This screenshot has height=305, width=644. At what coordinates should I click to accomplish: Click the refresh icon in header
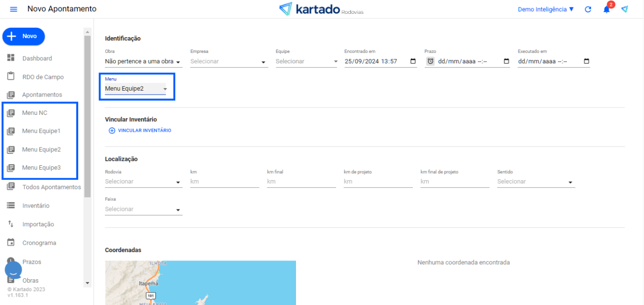(588, 9)
